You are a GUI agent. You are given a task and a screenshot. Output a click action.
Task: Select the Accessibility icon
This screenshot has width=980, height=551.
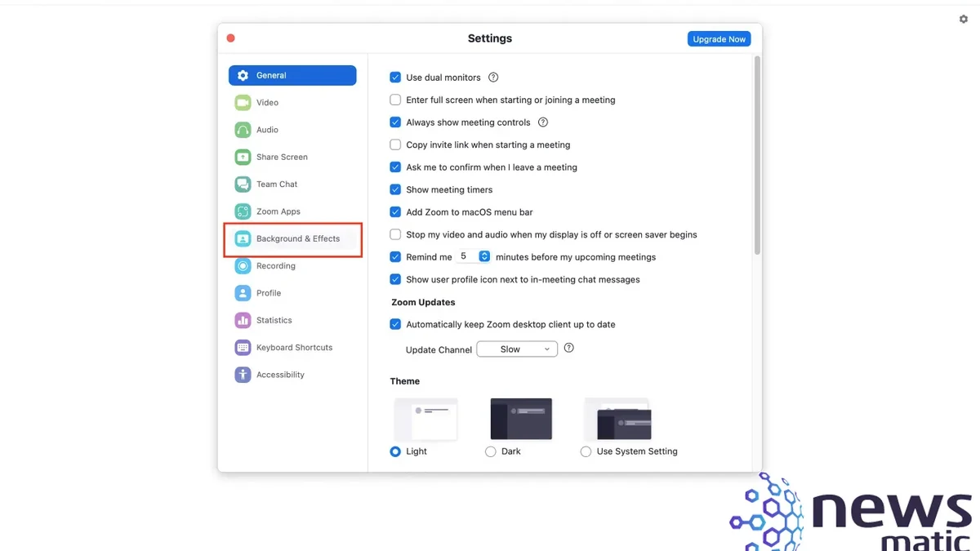[x=243, y=375]
